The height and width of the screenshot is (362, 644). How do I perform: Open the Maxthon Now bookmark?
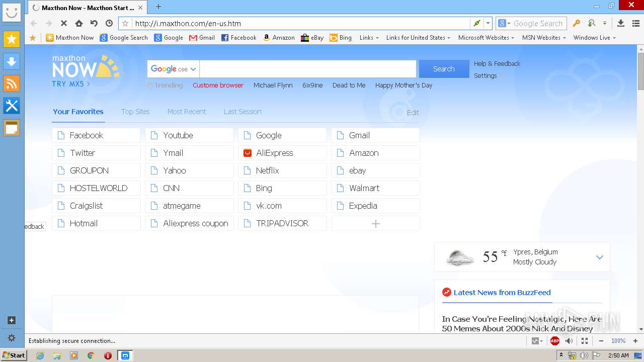69,38
